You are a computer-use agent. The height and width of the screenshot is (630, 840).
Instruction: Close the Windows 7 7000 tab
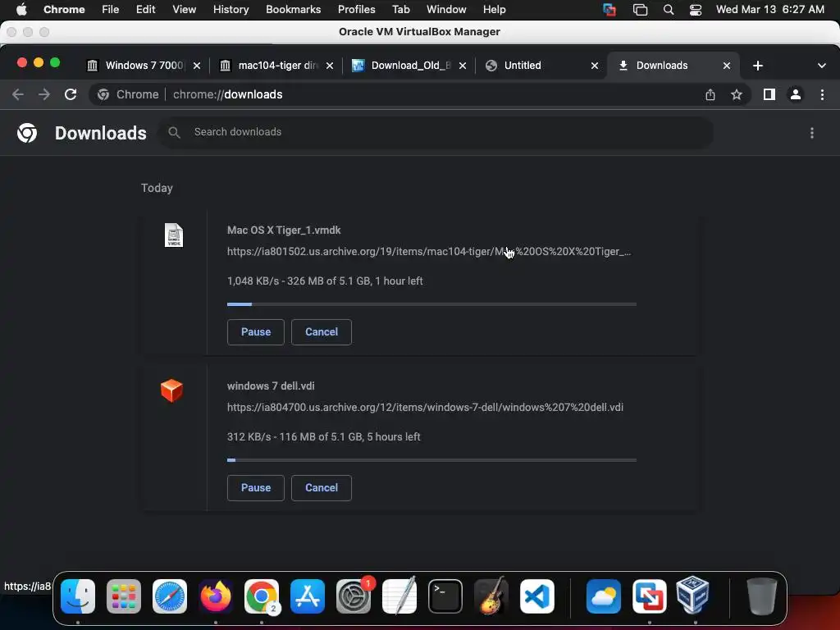click(x=197, y=66)
